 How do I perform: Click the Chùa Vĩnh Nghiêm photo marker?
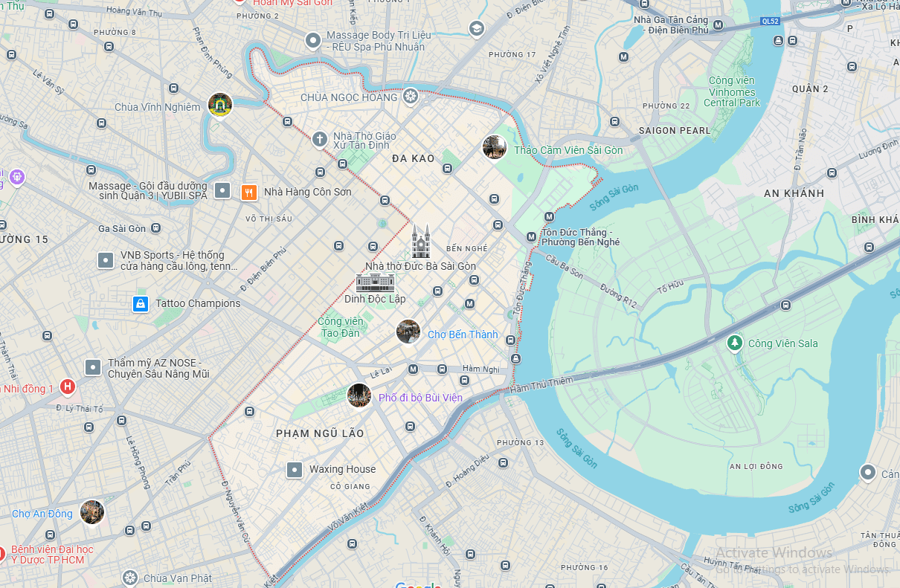coord(220,105)
